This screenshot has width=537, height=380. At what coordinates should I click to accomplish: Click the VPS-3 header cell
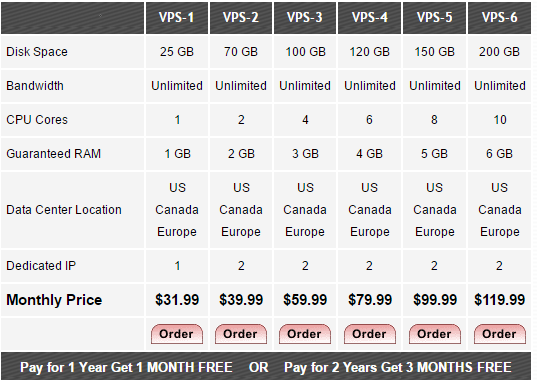pos(305,18)
